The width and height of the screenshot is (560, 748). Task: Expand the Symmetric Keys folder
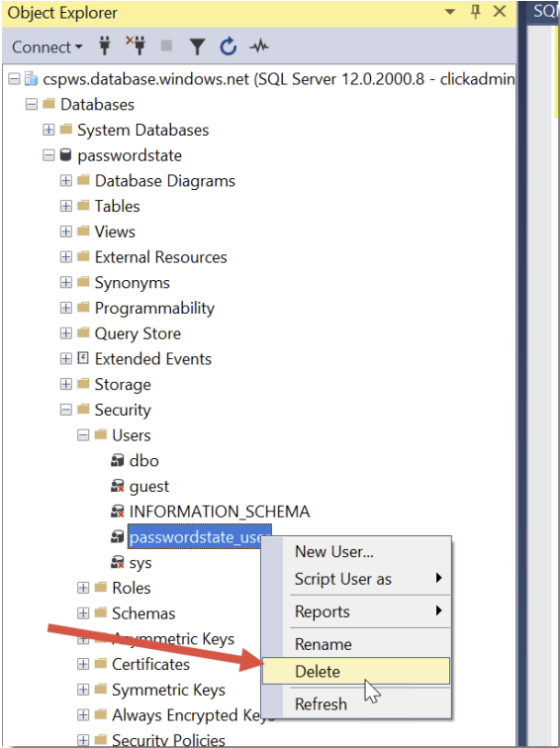[x=83, y=690]
